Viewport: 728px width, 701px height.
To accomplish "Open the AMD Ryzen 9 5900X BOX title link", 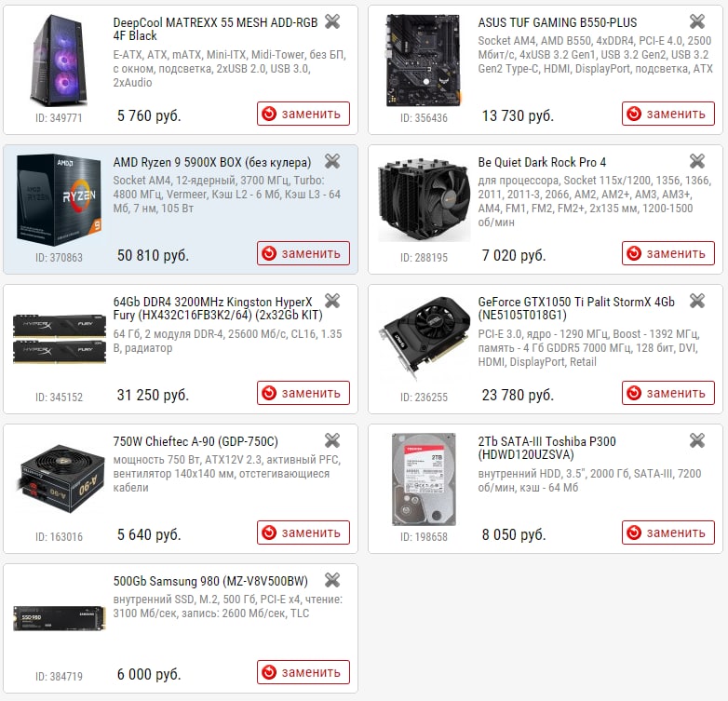I will [212, 163].
